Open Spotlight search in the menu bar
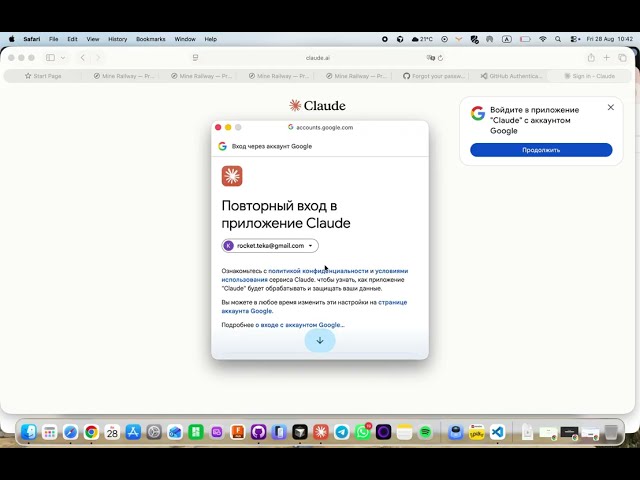 coord(558,39)
